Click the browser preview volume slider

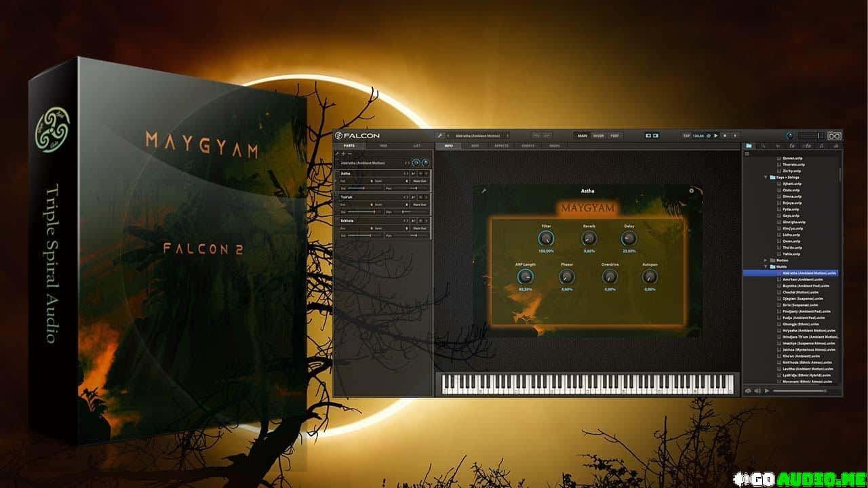(x=800, y=390)
